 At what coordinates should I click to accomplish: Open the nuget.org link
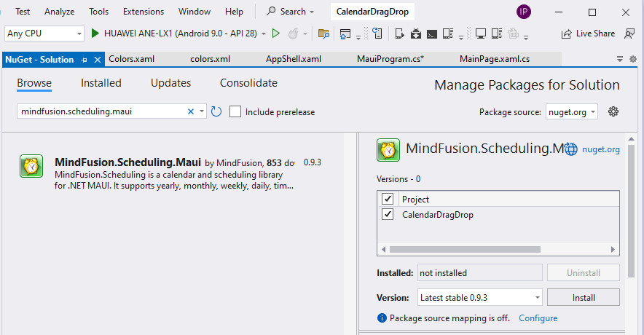point(601,149)
